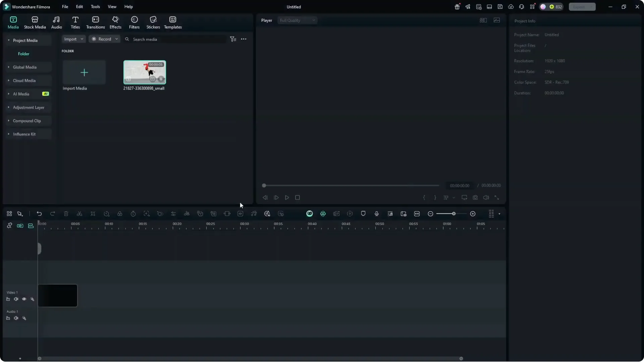Click the Export button
The height and width of the screenshot is (362, 644).
pos(582,7)
